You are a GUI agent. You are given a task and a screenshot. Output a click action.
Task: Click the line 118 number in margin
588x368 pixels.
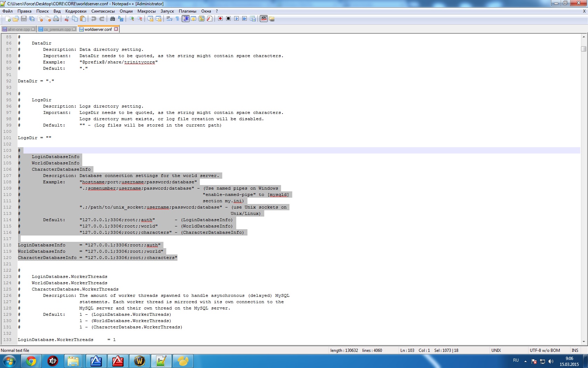click(7, 245)
